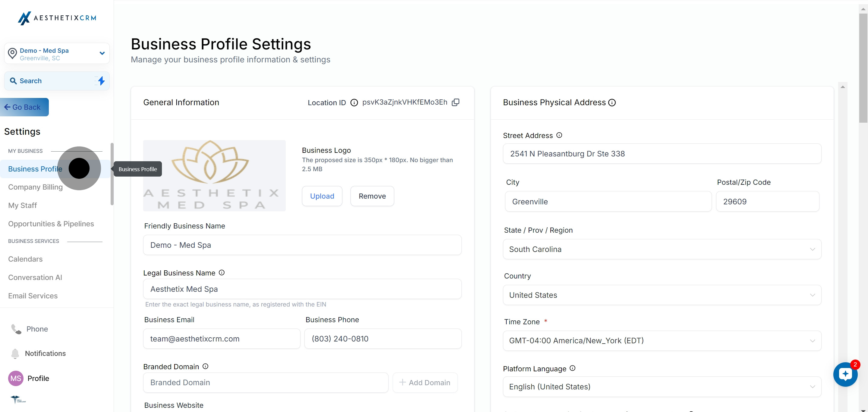The image size is (868, 412).
Task: Open the support chat bubble with 2 alerts
Action: 845,374
